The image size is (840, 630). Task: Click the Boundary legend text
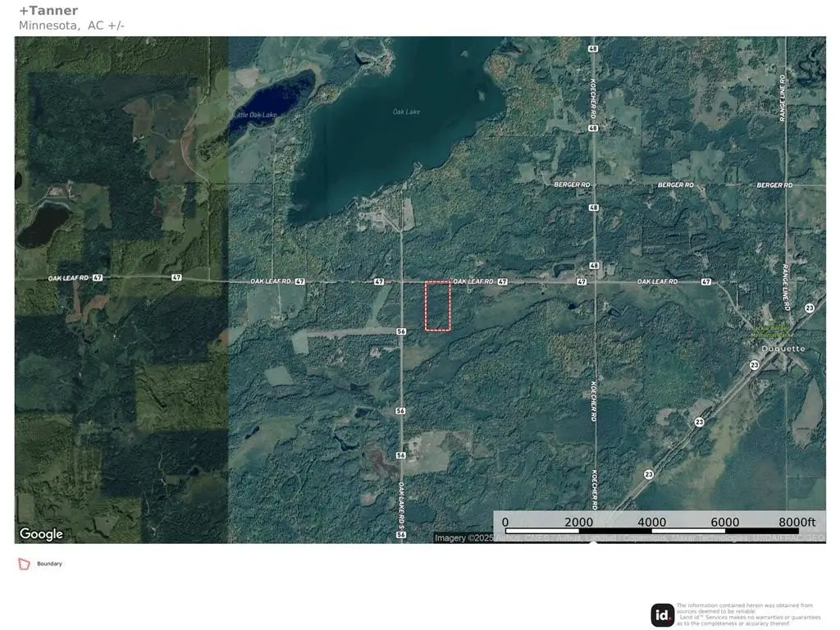pyautogui.click(x=49, y=564)
